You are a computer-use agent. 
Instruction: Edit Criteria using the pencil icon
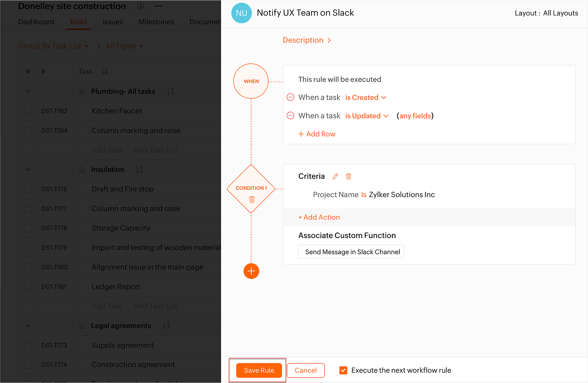pos(335,176)
